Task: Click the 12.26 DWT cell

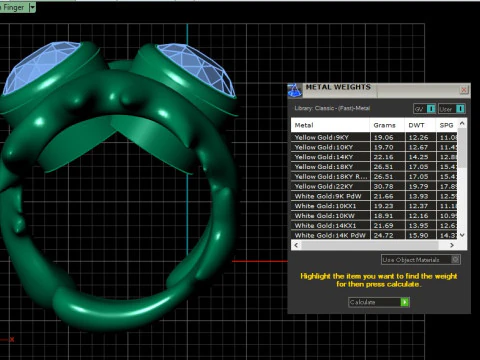Action: 421,137
